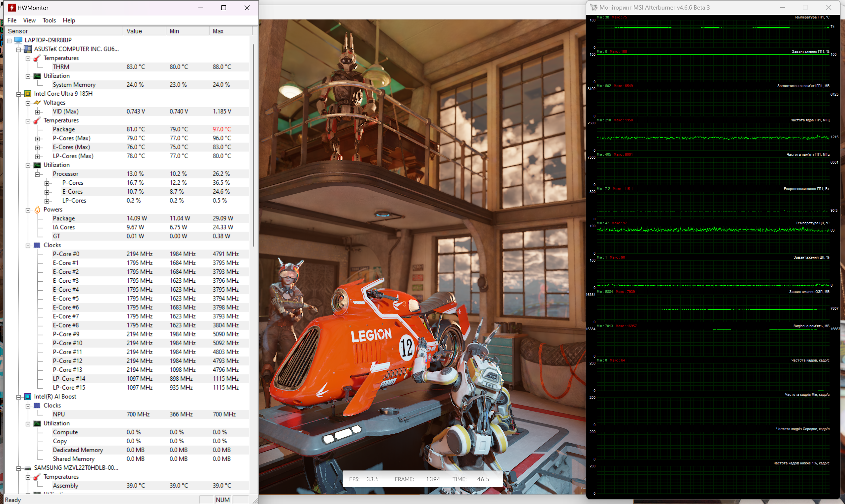This screenshot has height=504, width=845.
Task: Collapse the SAMSUNG MZVL22T0HDLB drive node
Action: [19, 468]
